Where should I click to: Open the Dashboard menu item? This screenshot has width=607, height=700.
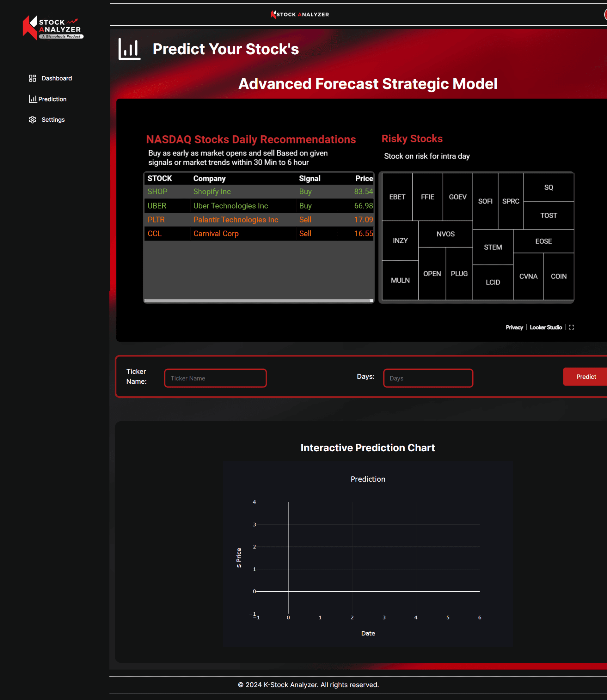tap(56, 78)
